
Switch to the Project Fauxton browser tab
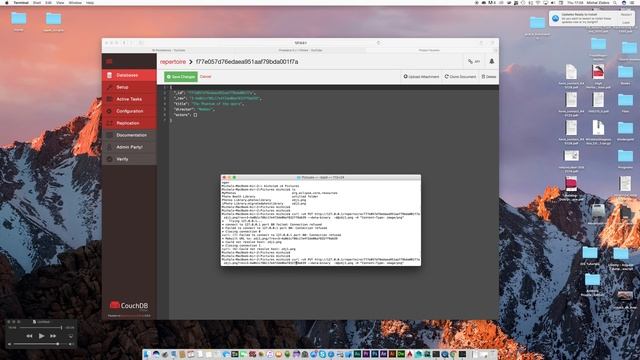click(x=429, y=50)
